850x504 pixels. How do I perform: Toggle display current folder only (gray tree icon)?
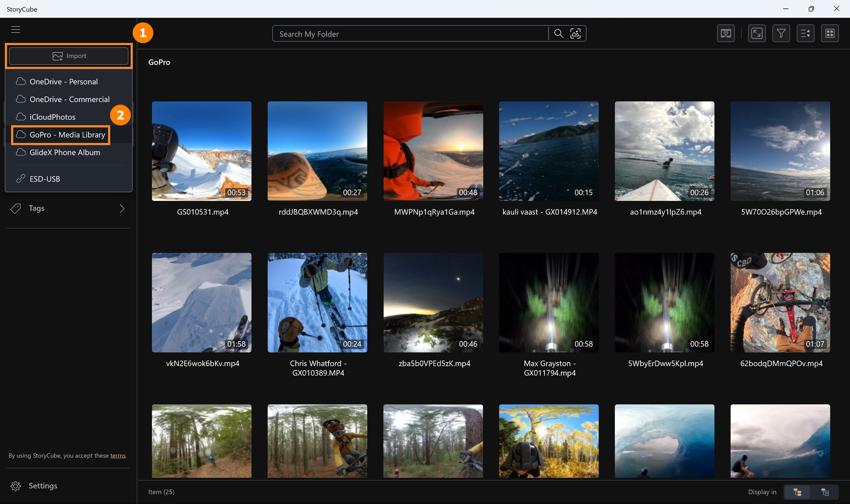[x=825, y=492]
